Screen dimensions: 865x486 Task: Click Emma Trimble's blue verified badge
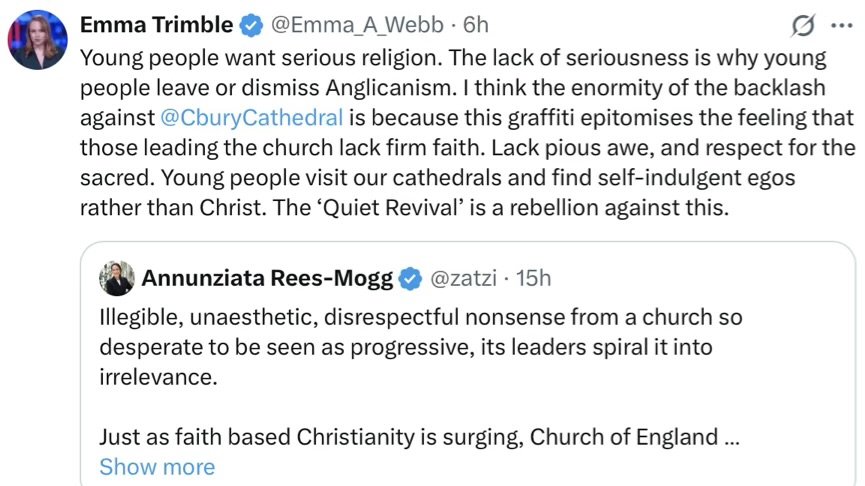(x=253, y=25)
